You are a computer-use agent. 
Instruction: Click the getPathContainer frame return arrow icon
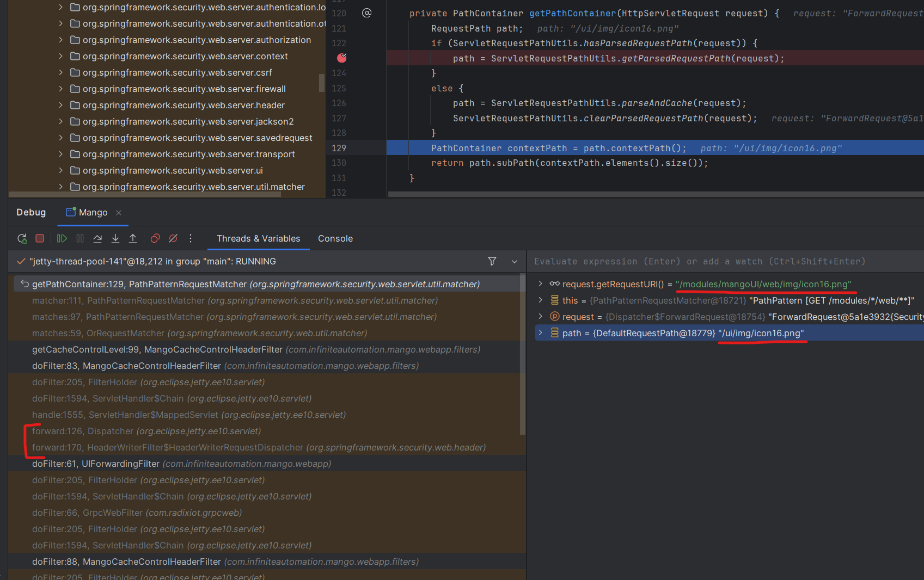[x=25, y=283]
